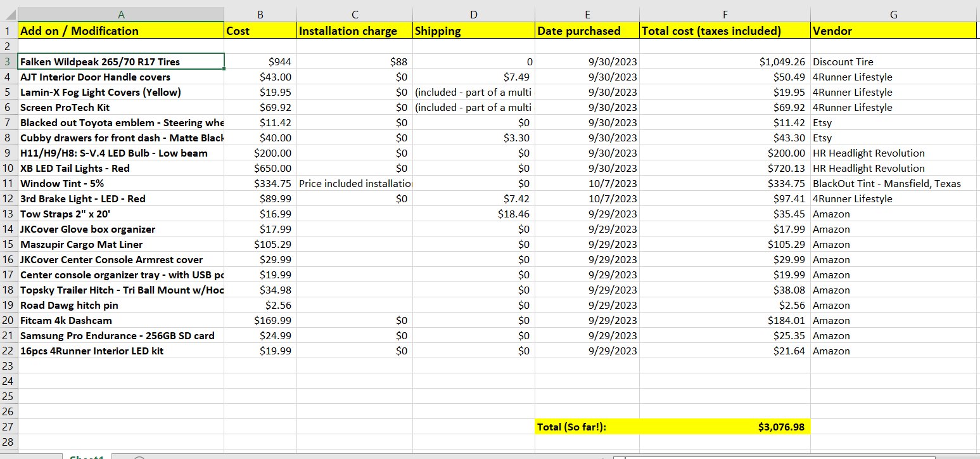Click the 'Date purchased' header cell
Image resolution: width=980 pixels, height=459 pixels.
point(587,31)
